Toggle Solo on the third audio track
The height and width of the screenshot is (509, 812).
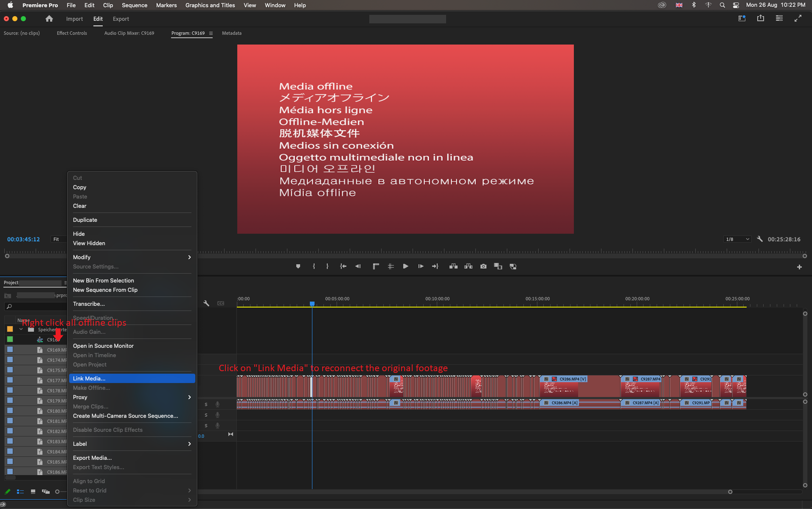206,425
